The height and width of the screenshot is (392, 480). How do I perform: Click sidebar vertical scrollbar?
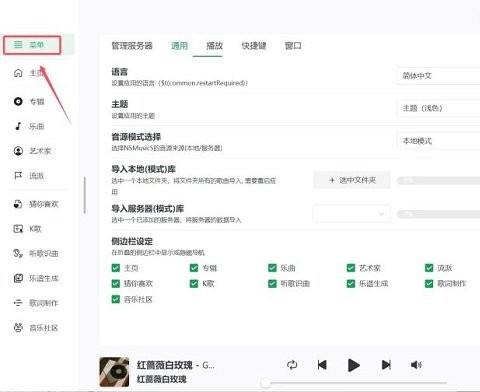tap(85, 195)
